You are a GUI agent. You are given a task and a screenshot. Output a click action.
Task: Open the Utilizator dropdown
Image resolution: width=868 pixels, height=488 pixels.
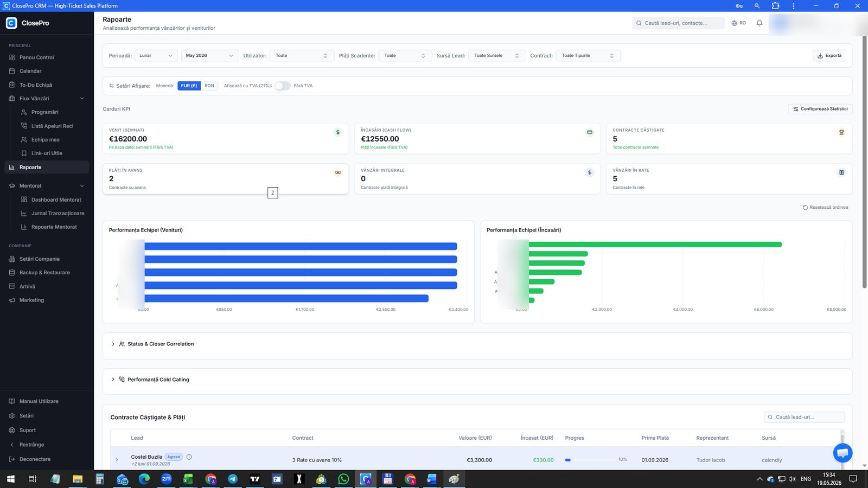point(302,55)
